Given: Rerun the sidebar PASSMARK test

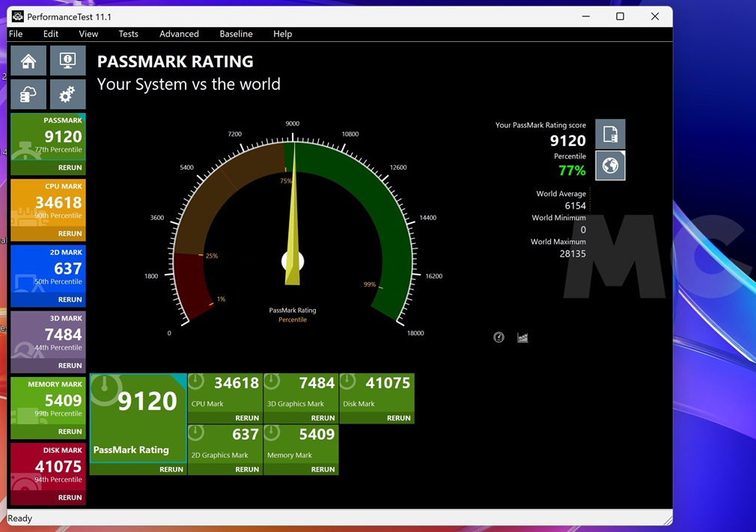Looking at the screenshot, I should [x=70, y=168].
